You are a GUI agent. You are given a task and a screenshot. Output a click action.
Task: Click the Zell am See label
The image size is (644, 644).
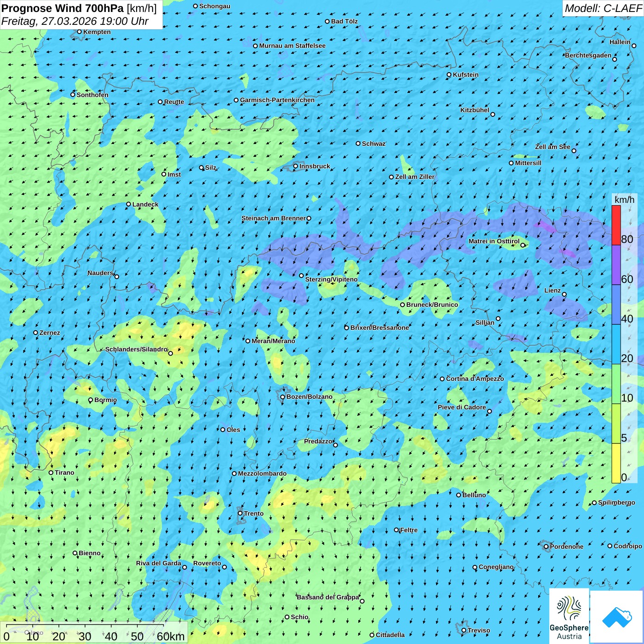552,147
